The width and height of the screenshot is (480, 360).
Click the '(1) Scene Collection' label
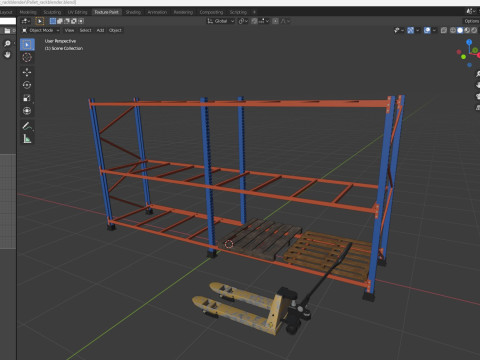pyautogui.click(x=64, y=48)
